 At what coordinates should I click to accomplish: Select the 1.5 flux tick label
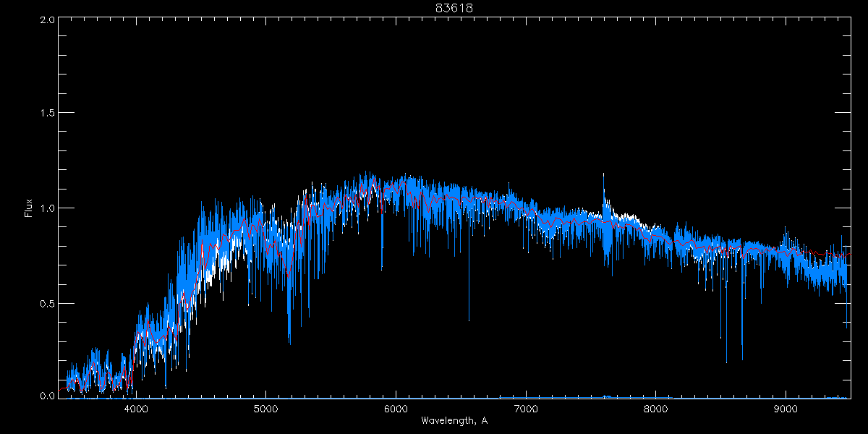pyautogui.click(x=48, y=114)
